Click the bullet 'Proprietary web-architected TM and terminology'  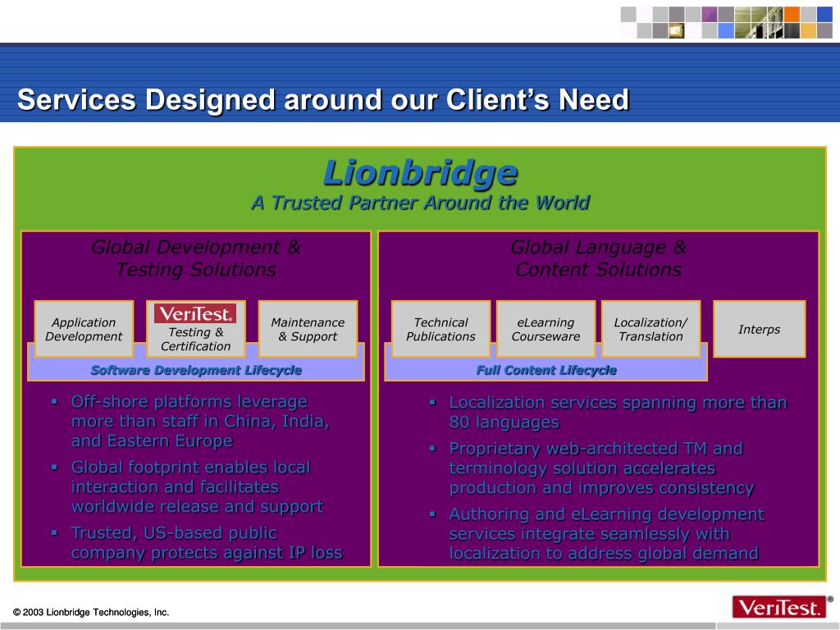coord(601,468)
